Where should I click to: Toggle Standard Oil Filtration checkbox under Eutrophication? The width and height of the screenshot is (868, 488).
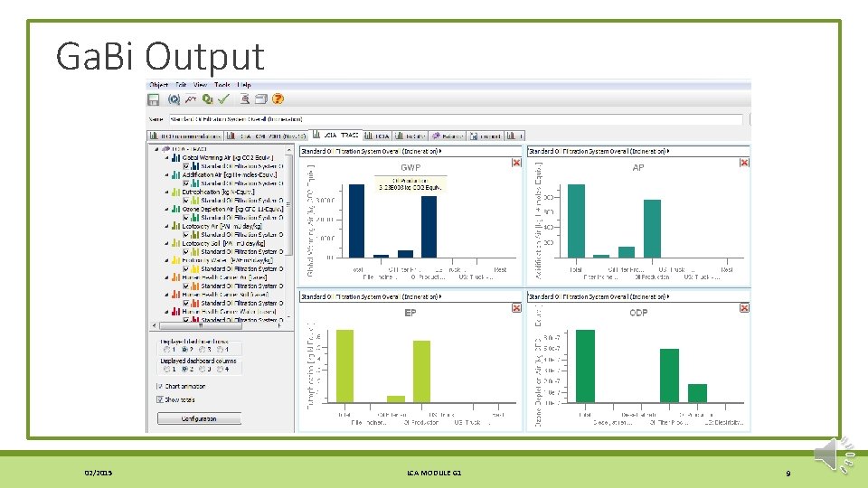(186, 201)
